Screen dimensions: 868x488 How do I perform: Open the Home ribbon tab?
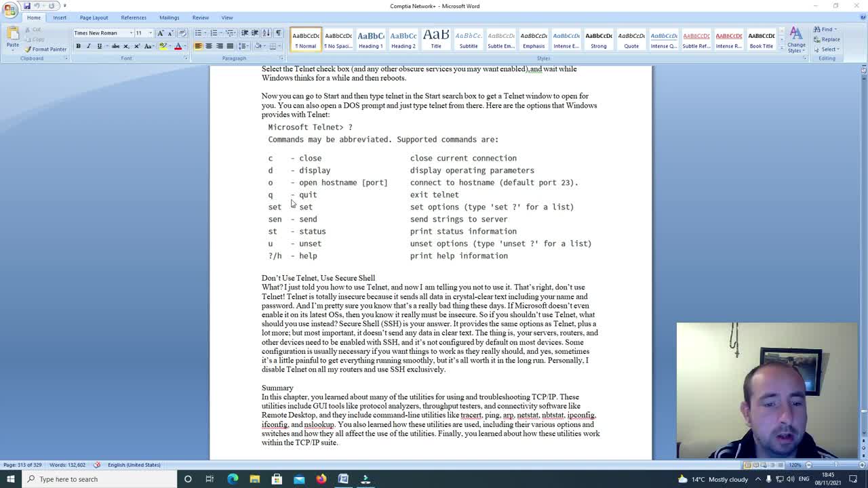click(33, 18)
